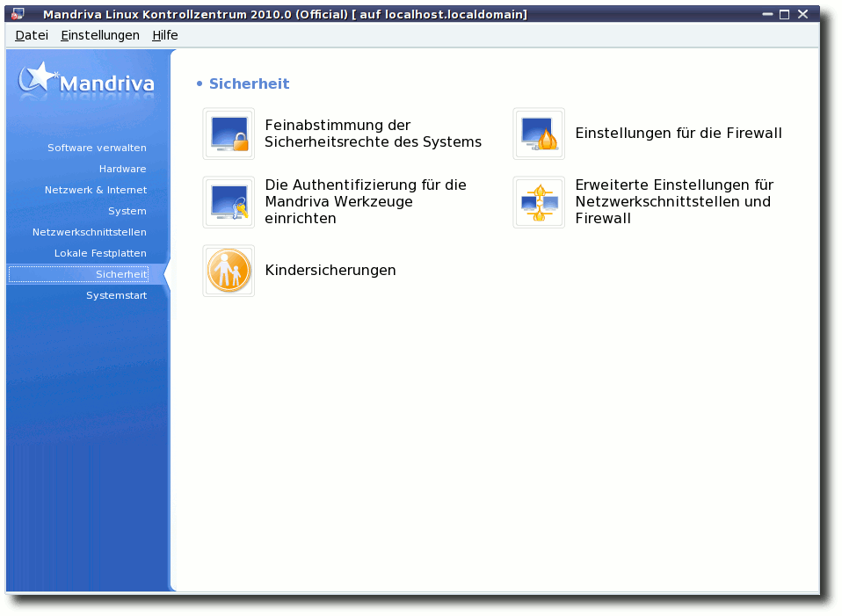
Task: Click the blue 'Sicherheit' heading
Action: 249,83
